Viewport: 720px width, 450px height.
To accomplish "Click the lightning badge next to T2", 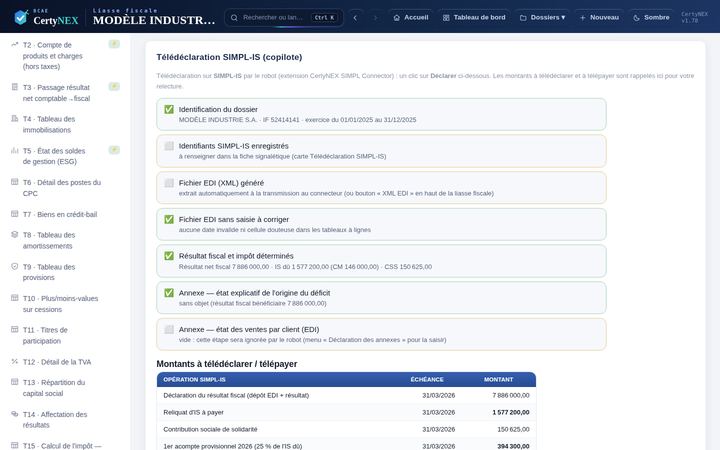I will pyautogui.click(x=114, y=44).
